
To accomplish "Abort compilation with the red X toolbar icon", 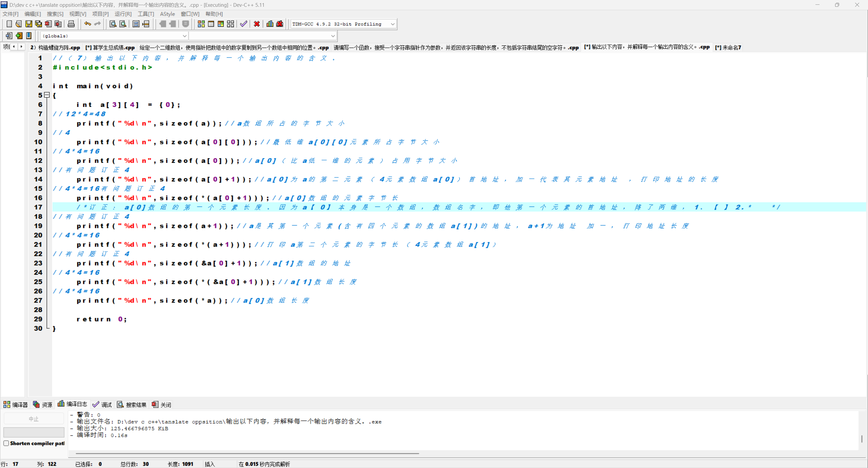I will (x=256, y=24).
